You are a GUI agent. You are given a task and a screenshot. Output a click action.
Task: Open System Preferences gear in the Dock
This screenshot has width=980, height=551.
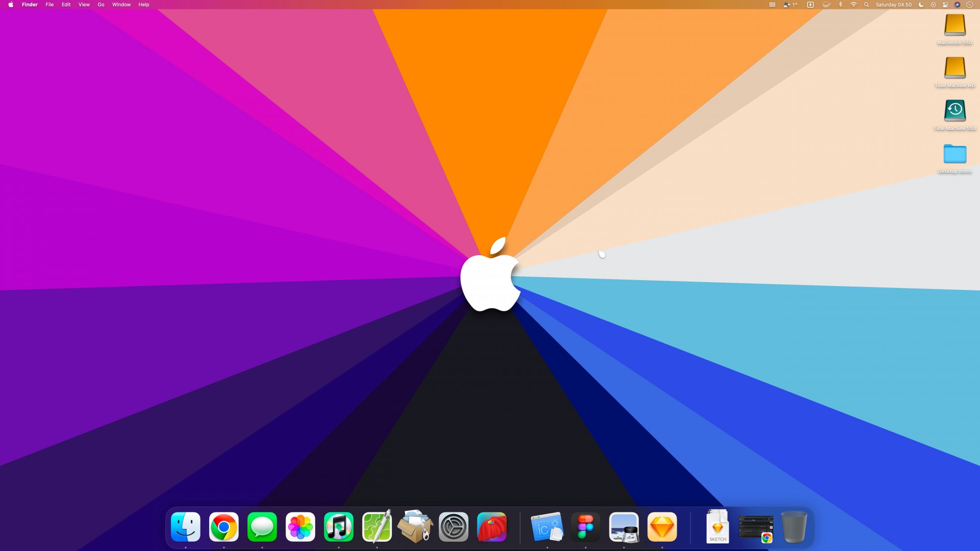pyautogui.click(x=453, y=527)
